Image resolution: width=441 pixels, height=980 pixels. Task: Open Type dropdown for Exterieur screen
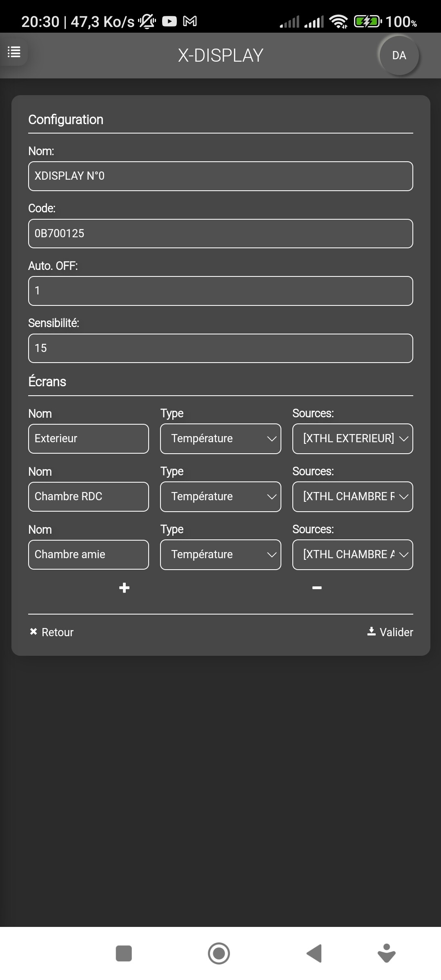coord(220,439)
